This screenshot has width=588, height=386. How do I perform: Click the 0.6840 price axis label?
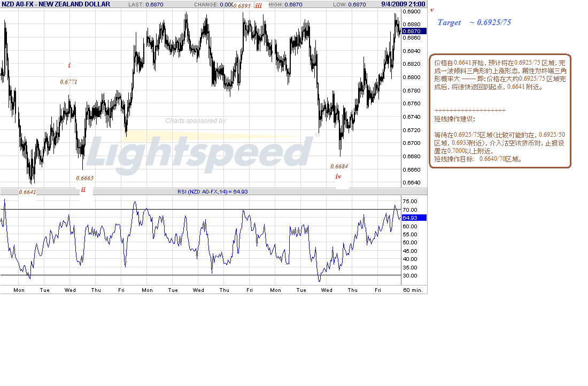[x=412, y=51]
